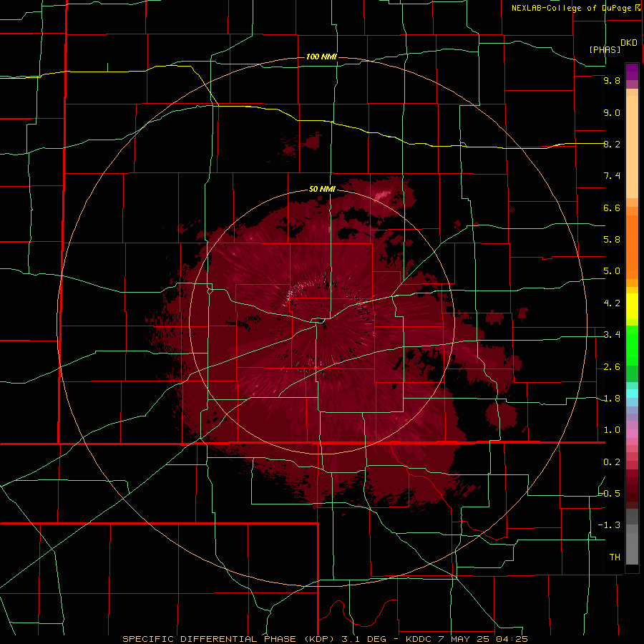This screenshot has width=644, height=644.
Task: Click the DKD product label
Action: 629,43
